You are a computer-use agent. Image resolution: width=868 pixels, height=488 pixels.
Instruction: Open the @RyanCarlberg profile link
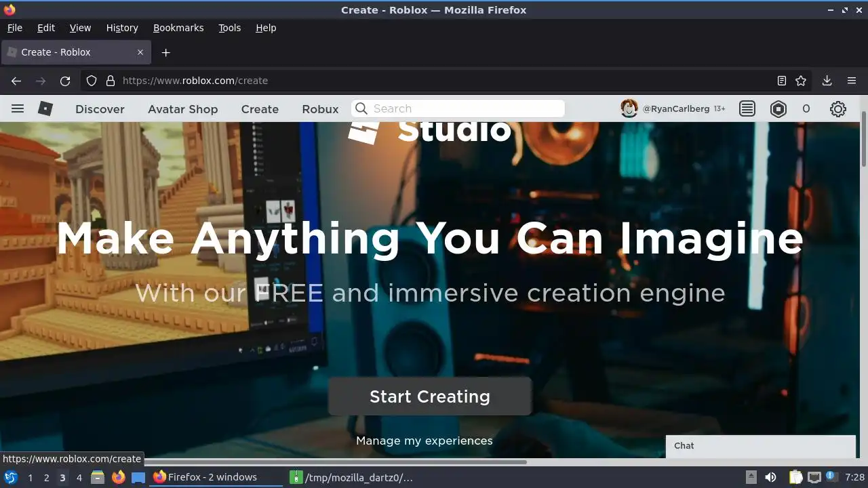pos(675,108)
